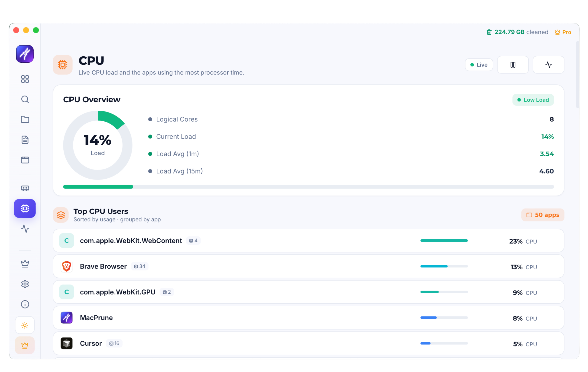The image size is (588, 372).
Task: Select the Cursor process row
Action: [308, 343]
